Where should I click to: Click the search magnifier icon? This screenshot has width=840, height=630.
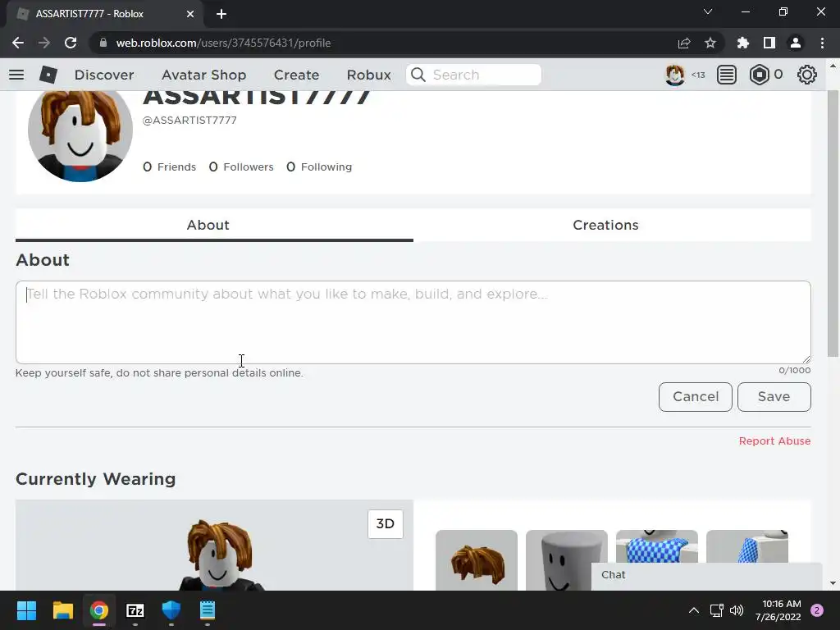(418, 75)
